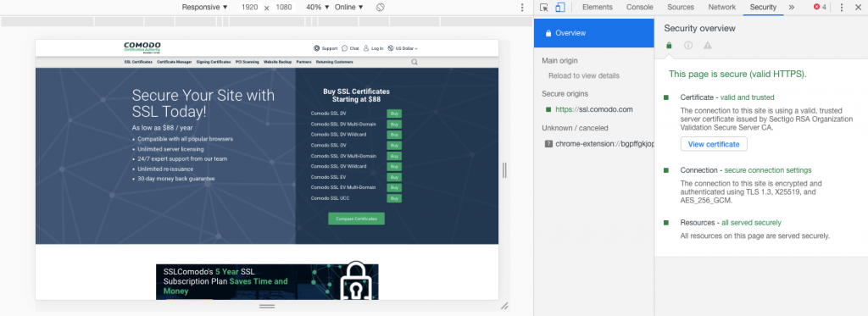Click Buy for Comodo SSL EV Multi-Domain

(x=394, y=187)
